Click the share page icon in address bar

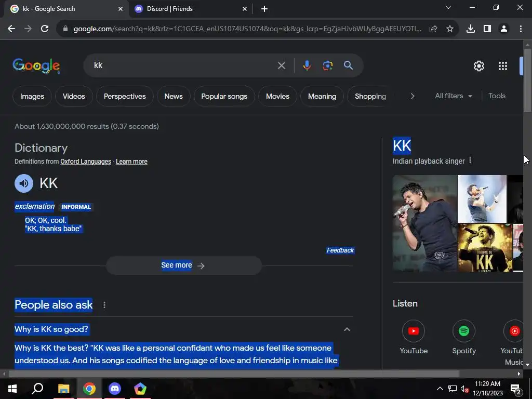(433, 29)
